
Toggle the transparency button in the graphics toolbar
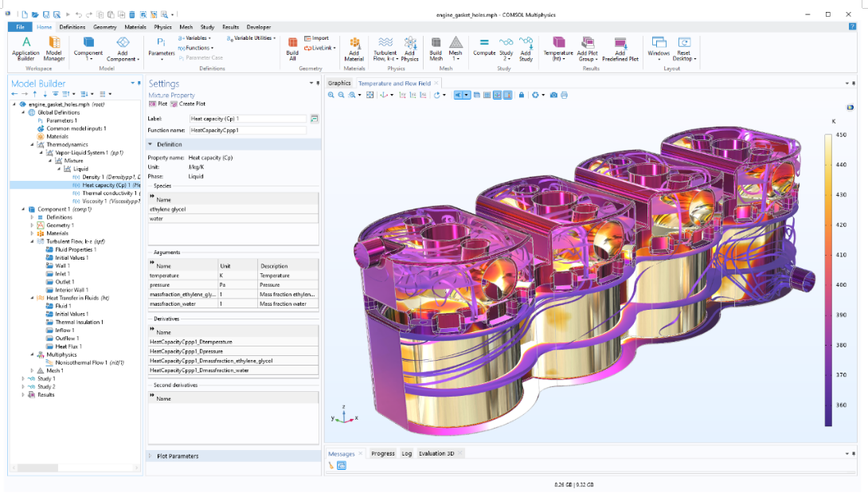(477, 96)
